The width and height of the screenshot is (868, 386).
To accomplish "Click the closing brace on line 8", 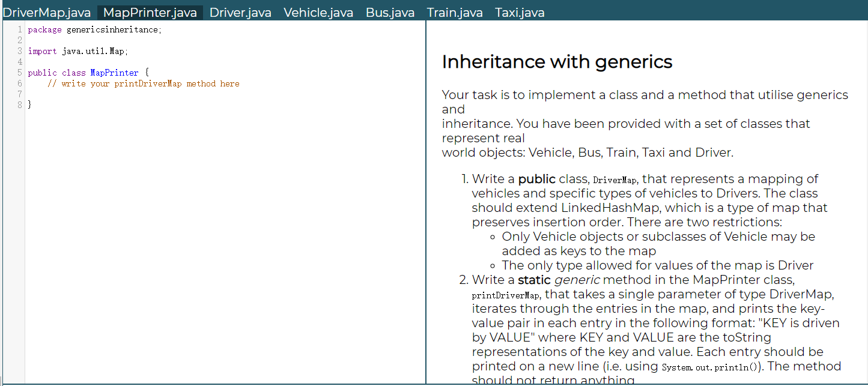I will pos(29,104).
